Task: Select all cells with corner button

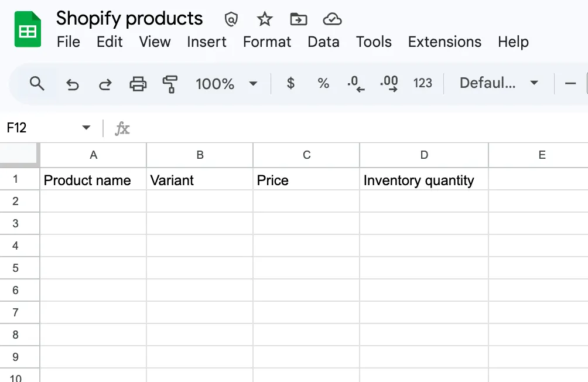Action: coord(19,155)
